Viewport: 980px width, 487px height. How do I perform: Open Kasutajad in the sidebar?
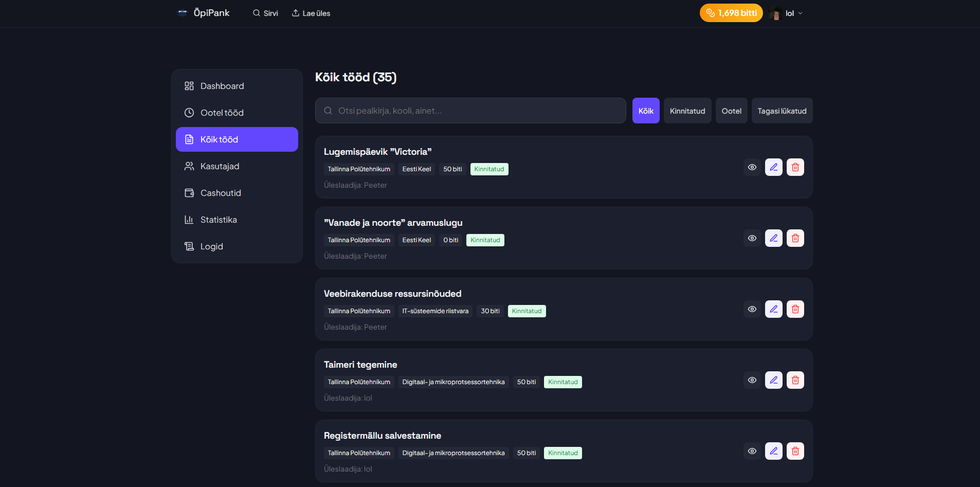[220, 166]
